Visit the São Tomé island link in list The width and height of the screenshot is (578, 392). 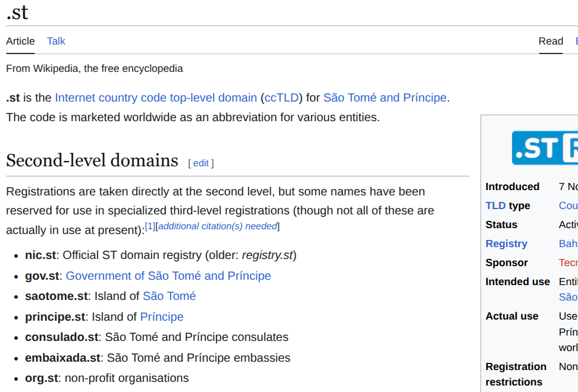[x=169, y=296]
